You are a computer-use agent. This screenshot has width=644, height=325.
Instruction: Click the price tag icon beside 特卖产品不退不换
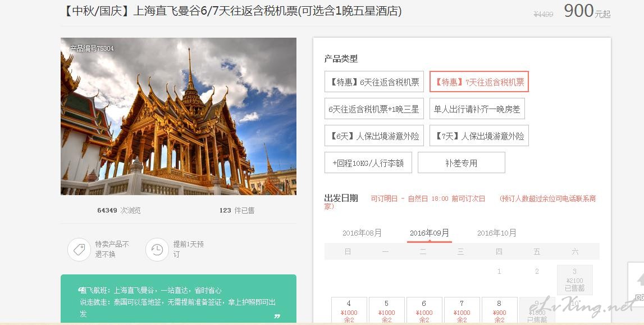79,249
